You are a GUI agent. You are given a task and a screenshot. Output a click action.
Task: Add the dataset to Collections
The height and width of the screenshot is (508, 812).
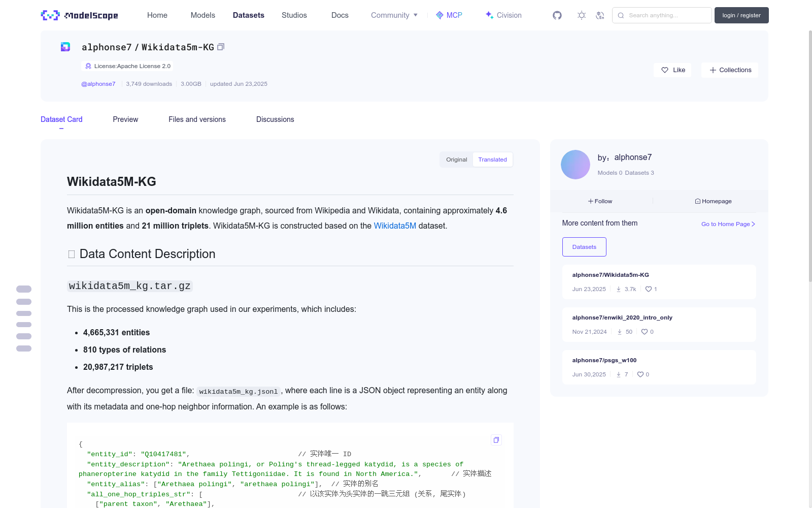pyautogui.click(x=730, y=70)
